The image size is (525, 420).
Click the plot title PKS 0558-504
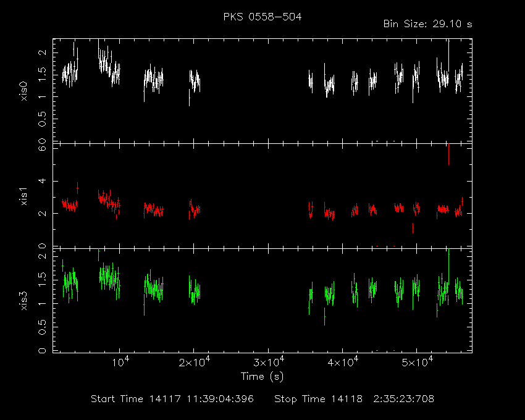click(x=262, y=17)
